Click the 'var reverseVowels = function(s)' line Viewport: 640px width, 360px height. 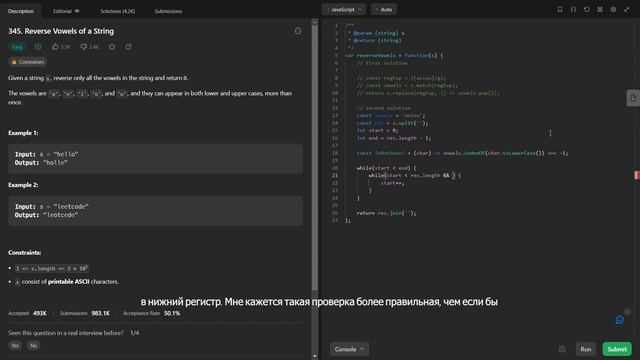pos(394,56)
